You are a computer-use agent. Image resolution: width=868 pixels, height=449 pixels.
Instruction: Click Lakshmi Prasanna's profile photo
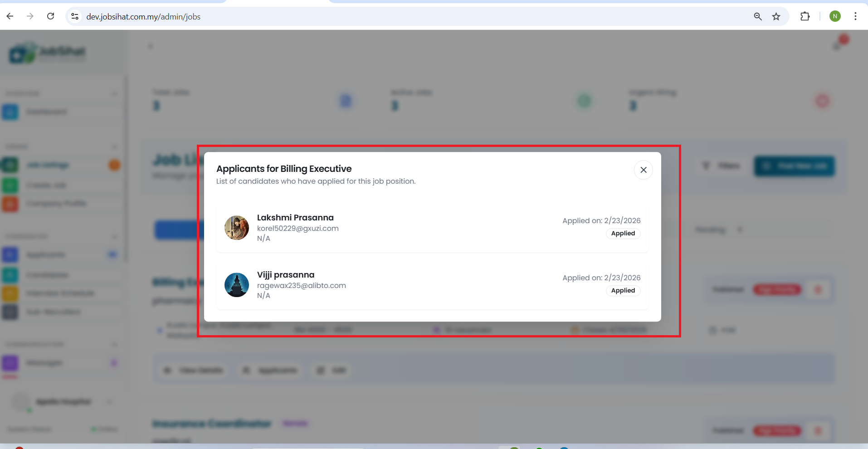[237, 228]
